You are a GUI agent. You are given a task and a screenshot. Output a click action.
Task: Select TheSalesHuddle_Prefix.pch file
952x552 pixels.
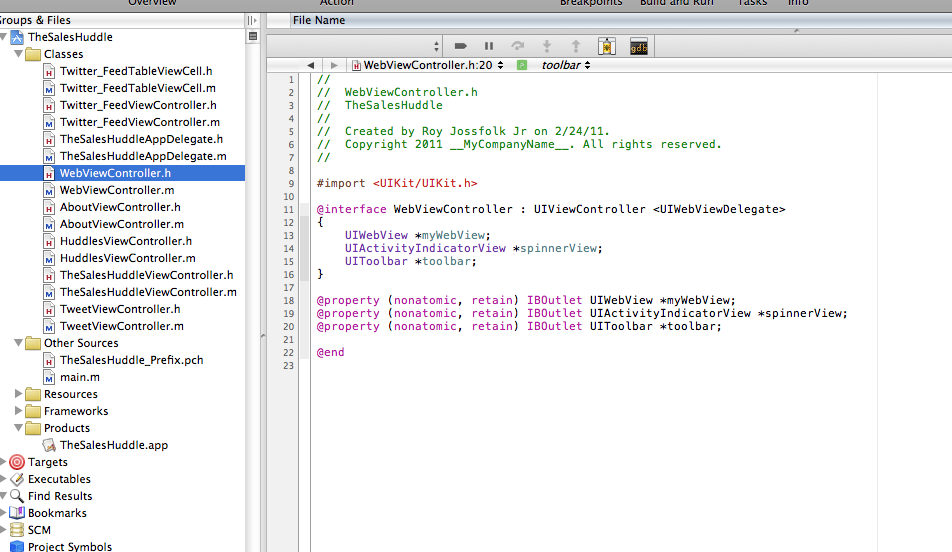pyautogui.click(x=132, y=360)
